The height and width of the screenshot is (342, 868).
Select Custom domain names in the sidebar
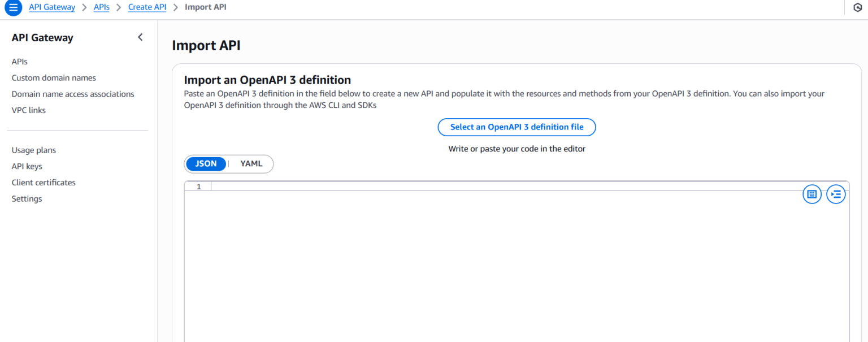point(54,77)
